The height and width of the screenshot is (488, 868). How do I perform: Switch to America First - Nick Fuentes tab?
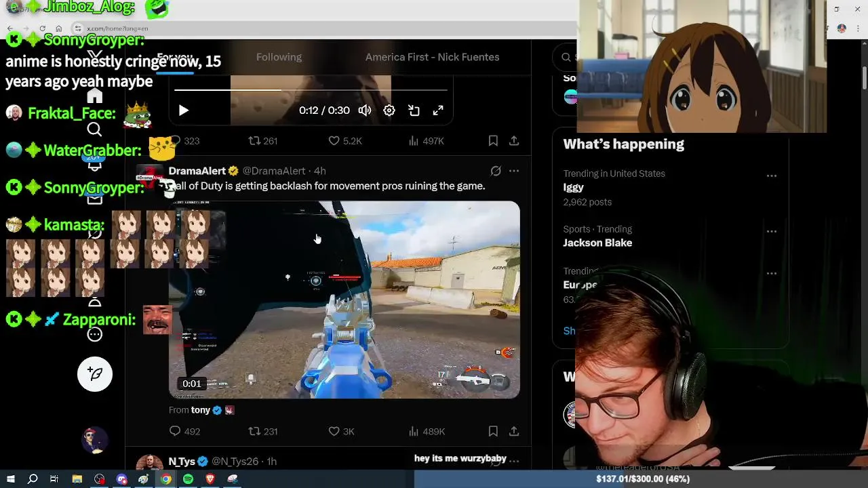pyautogui.click(x=432, y=57)
